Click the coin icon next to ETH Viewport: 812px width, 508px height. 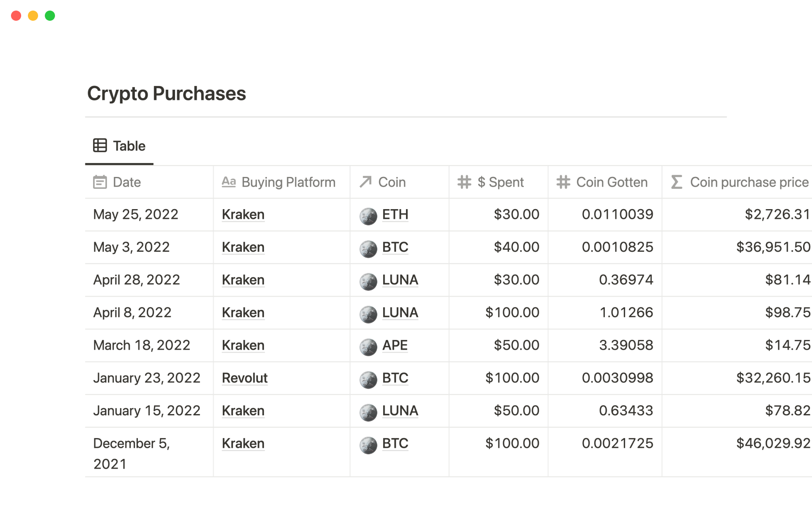click(x=368, y=216)
